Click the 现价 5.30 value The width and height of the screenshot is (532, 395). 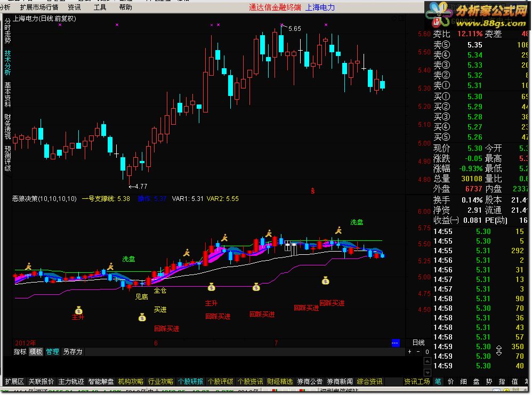click(474, 148)
